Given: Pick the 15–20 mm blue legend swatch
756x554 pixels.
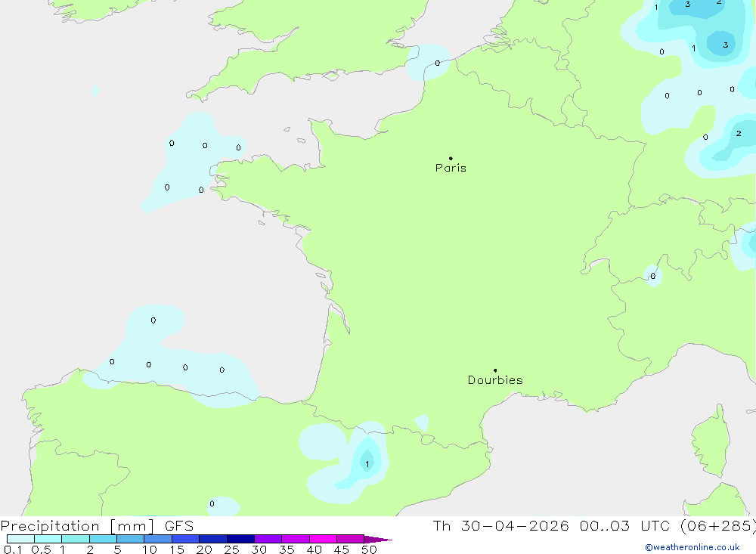Looking at the screenshot, I should coord(185,539).
